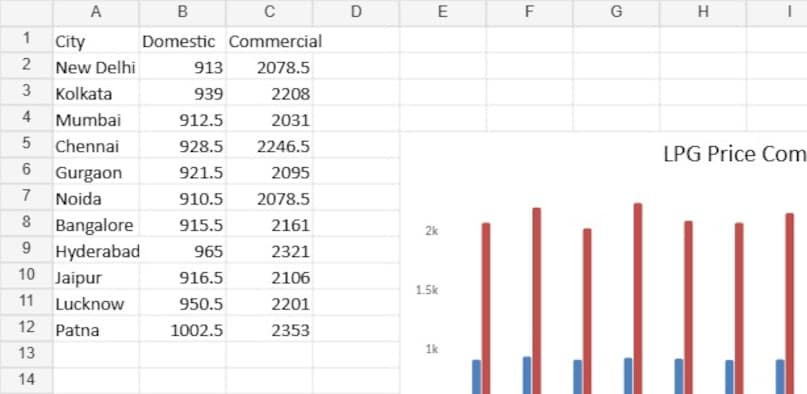Click the domestic value 1002.5 cell
Viewport: 807px width, 394px height.
pyautogui.click(x=182, y=328)
